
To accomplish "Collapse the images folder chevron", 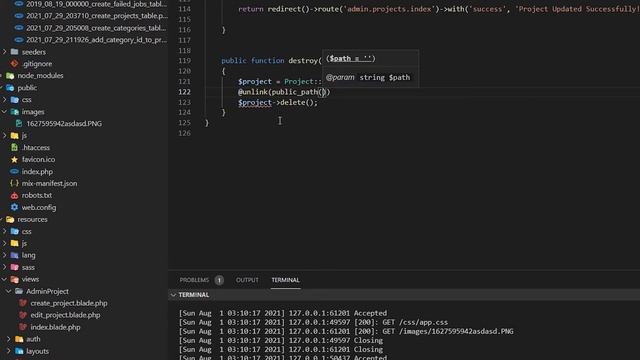I will point(5,111).
